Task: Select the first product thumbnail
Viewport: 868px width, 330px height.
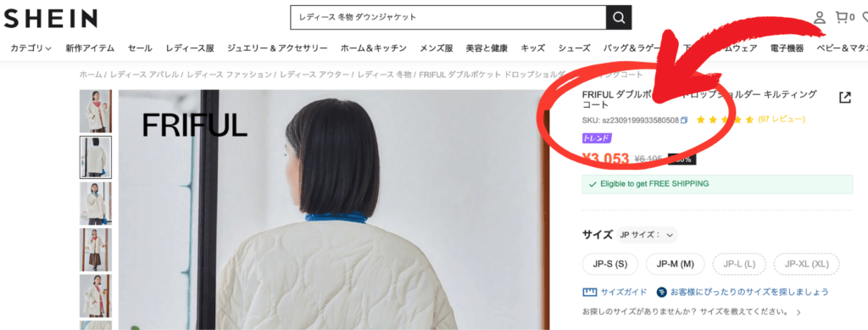Action: click(x=95, y=111)
